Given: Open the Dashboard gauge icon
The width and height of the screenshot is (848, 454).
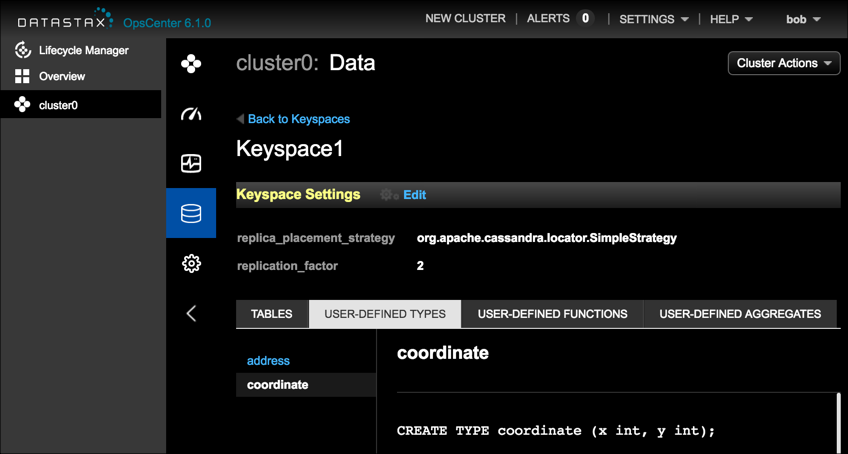Looking at the screenshot, I should [x=191, y=114].
